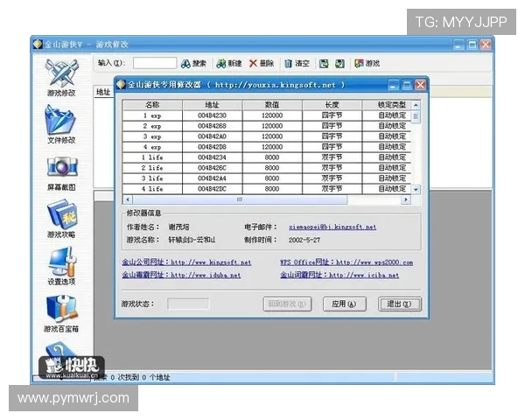The width and height of the screenshot is (525, 420).
Task: Open the WPS Office网址 link
Action: [346, 262]
